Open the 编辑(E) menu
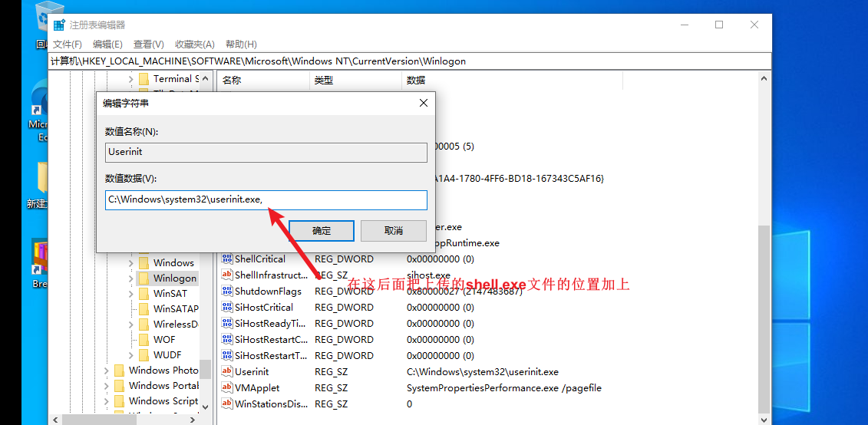 (107, 44)
